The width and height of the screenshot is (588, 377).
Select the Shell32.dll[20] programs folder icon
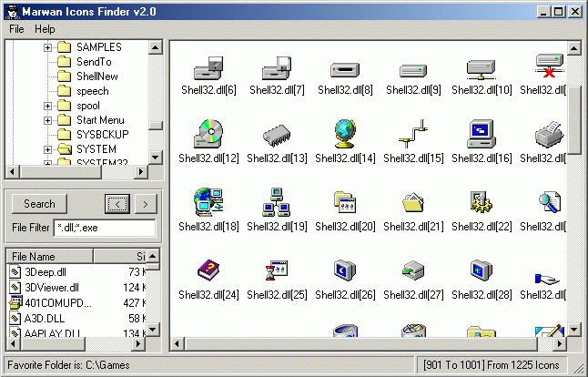(x=345, y=202)
